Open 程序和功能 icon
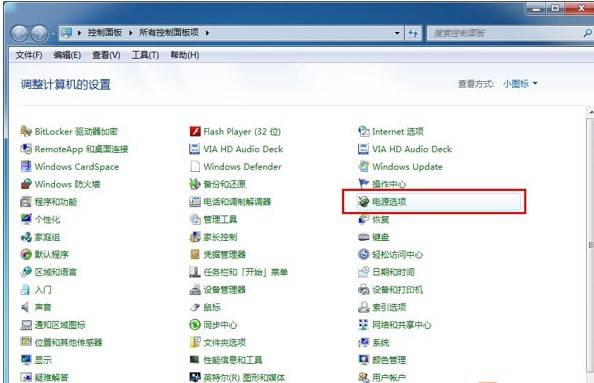Screen dimensions: 594x383 [x=26, y=202]
